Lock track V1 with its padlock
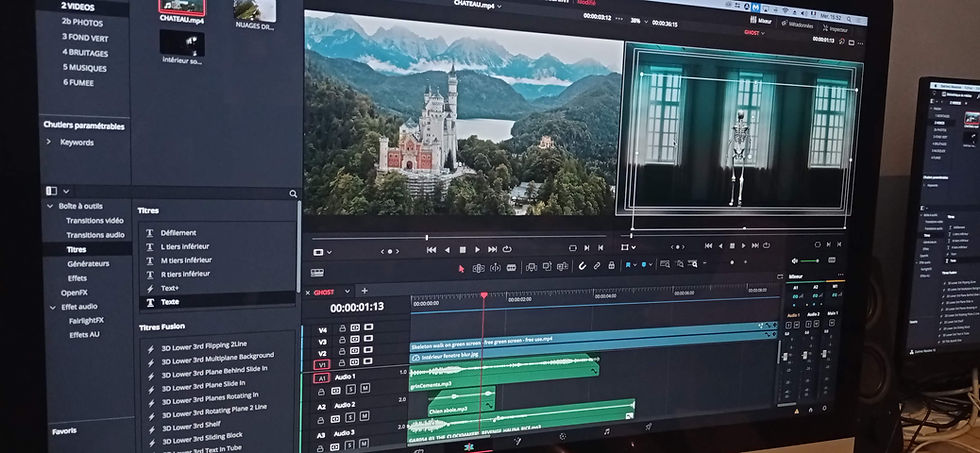980x453 pixels. point(342,363)
